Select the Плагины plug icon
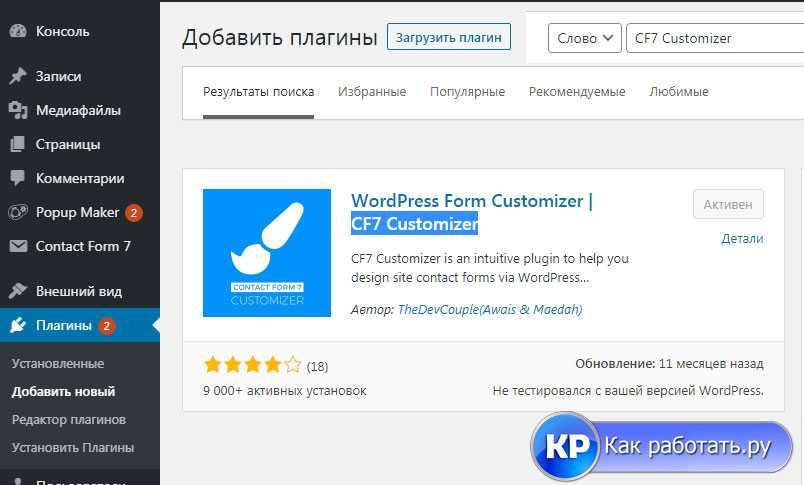The width and height of the screenshot is (804, 485). 18,325
